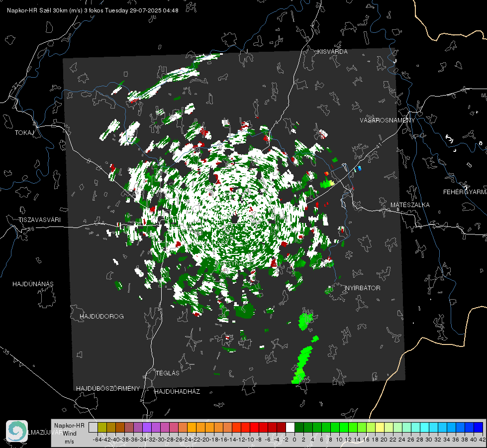Click the Wind label in the legend
This screenshot has width=487, height=448.
coord(70,434)
